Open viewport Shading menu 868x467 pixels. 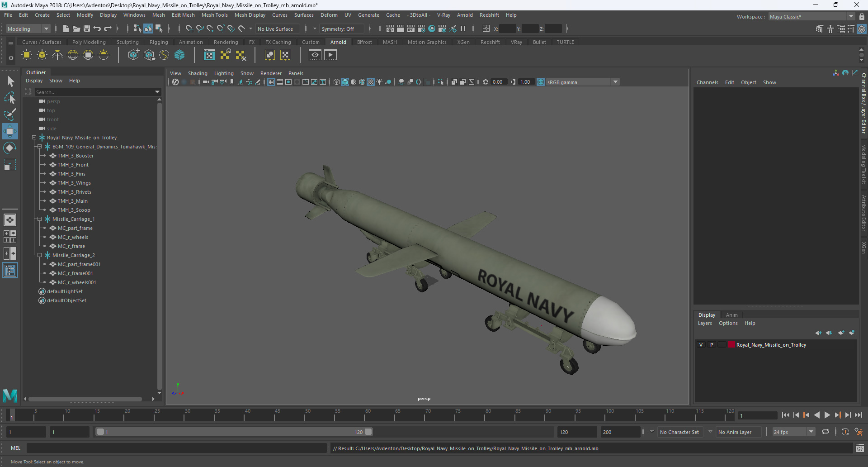click(x=198, y=73)
